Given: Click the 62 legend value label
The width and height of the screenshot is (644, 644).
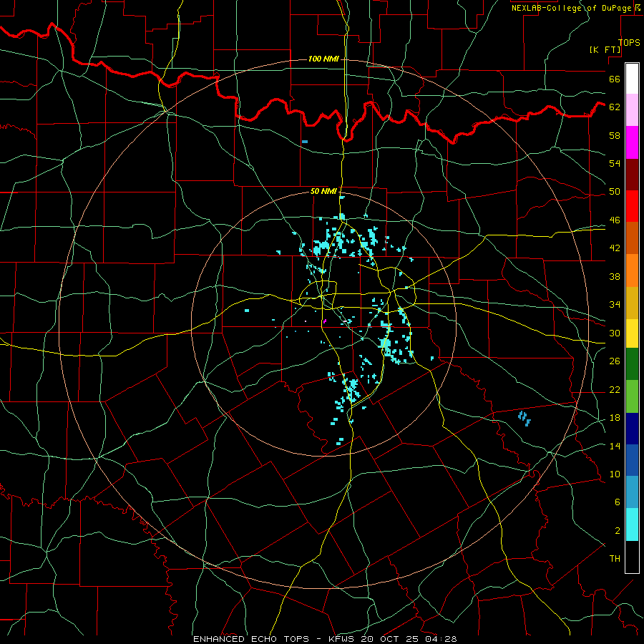Looking at the screenshot, I should (615, 107).
